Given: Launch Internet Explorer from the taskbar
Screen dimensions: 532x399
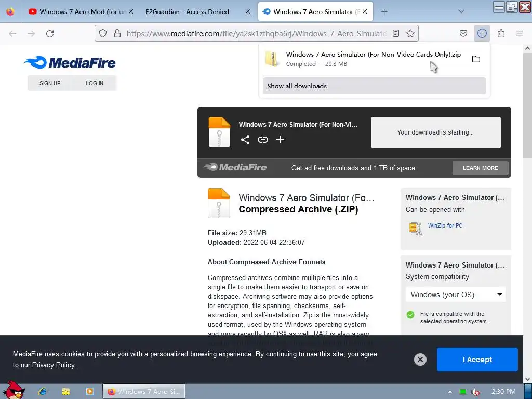Looking at the screenshot, I should click(x=43, y=391).
